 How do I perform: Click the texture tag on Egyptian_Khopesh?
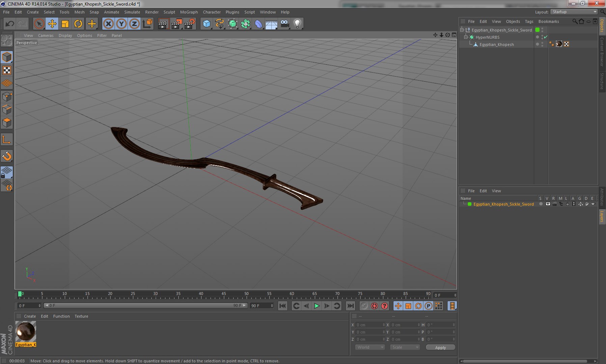pyautogui.click(x=559, y=44)
